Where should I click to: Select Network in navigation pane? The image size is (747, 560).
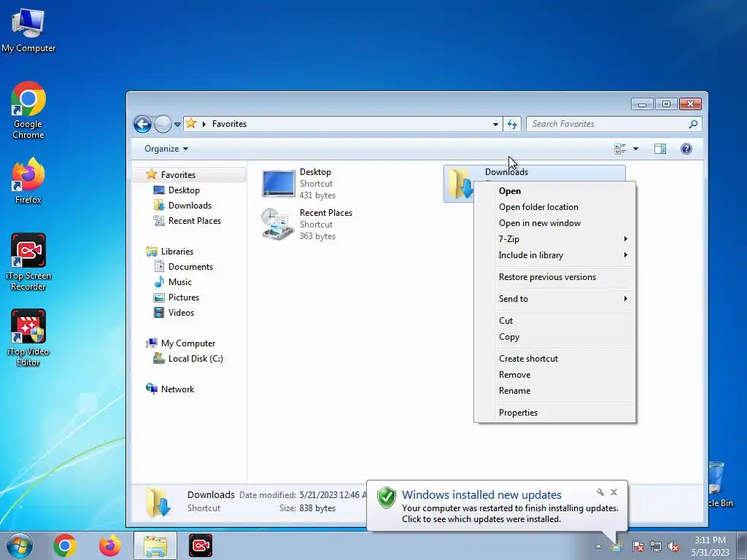tap(177, 389)
